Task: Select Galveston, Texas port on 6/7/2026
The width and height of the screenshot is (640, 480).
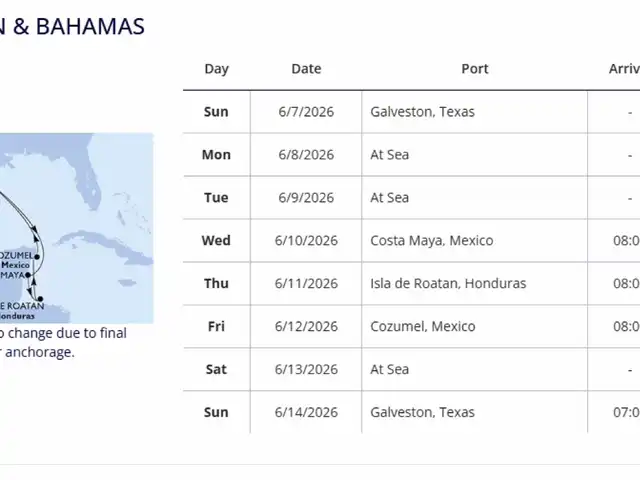Action: click(422, 112)
